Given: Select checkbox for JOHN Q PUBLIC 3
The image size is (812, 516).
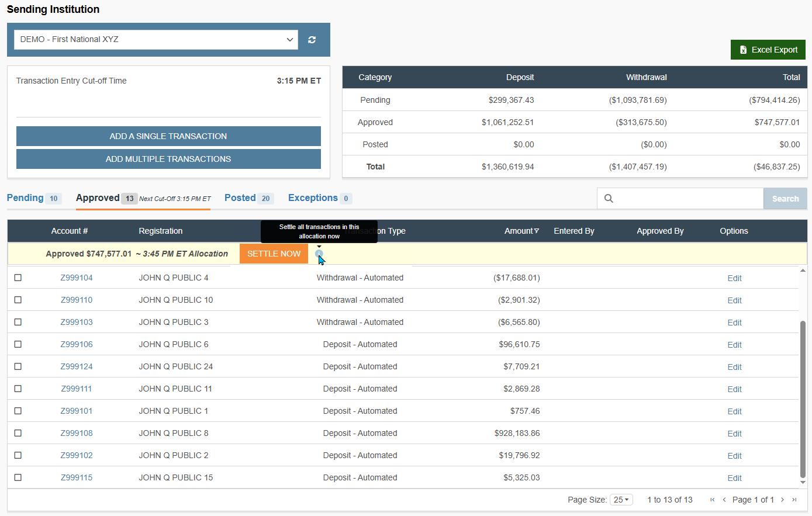Looking at the screenshot, I should pyautogui.click(x=18, y=322).
